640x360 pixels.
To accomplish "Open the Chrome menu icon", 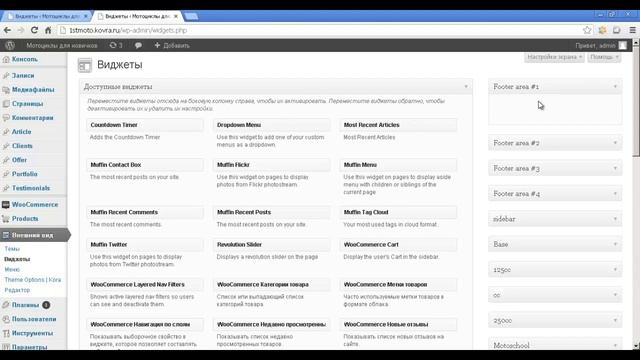I will [632, 30].
